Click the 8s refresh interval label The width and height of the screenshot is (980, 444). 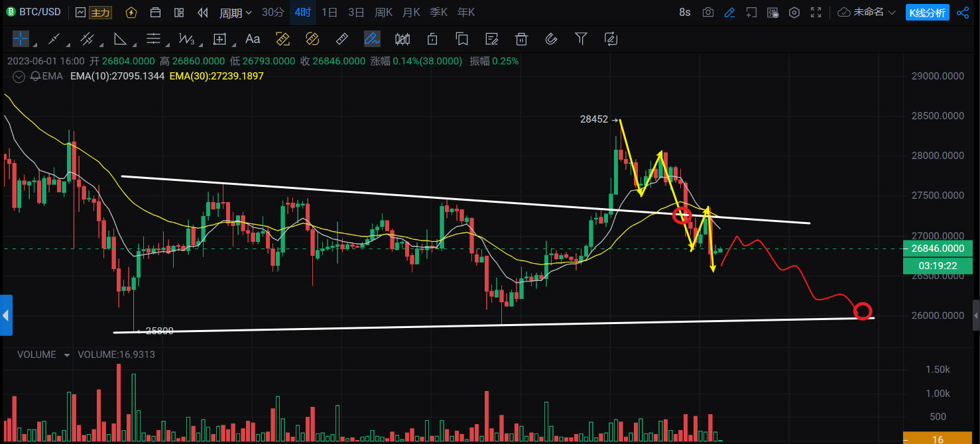pos(685,12)
